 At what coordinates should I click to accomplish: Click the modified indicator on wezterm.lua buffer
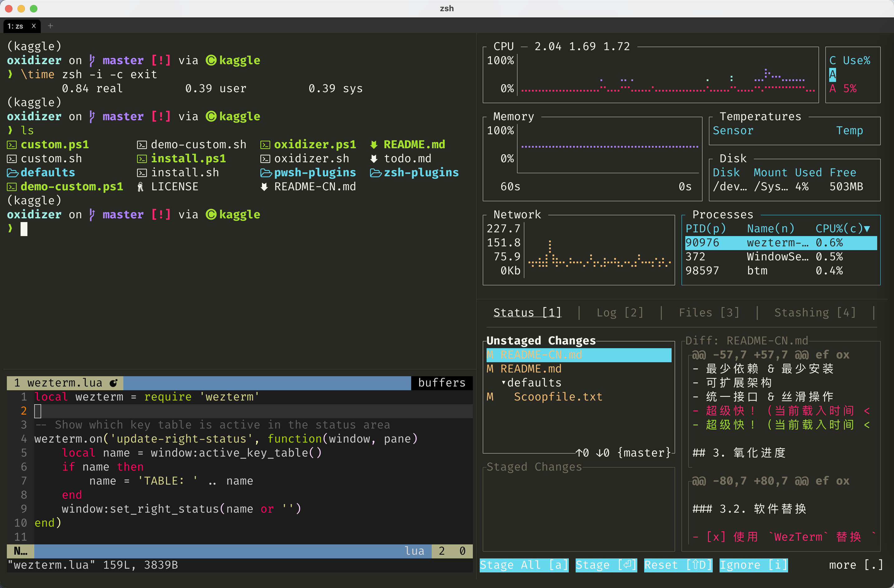pyautogui.click(x=113, y=383)
